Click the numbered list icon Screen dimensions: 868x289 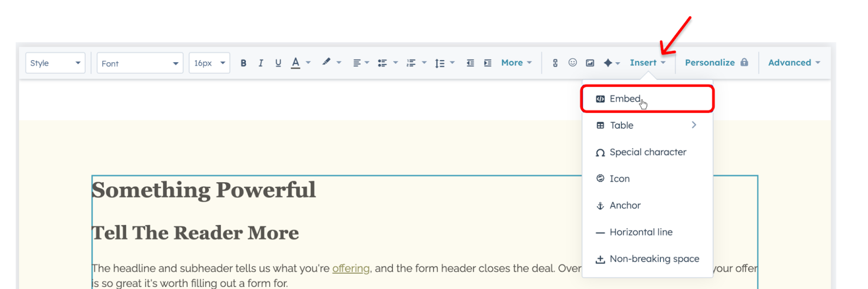click(411, 63)
